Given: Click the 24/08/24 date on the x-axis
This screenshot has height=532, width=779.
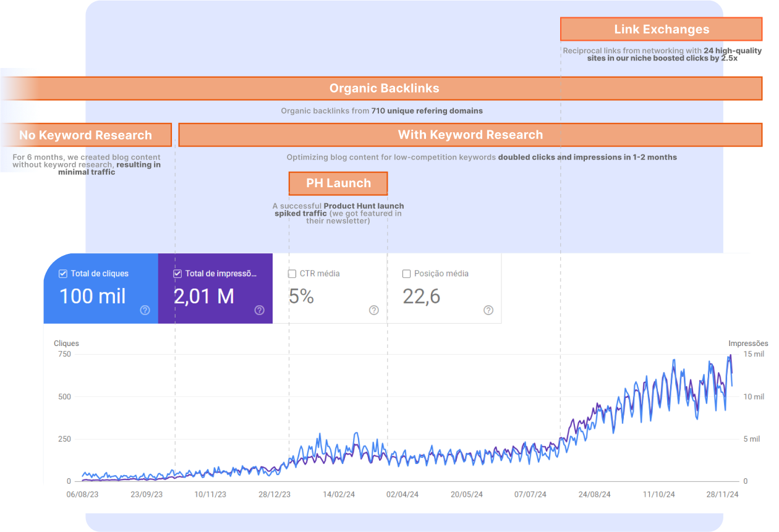Looking at the screenshot, I should pyautogui.click(x=594, y=494).
